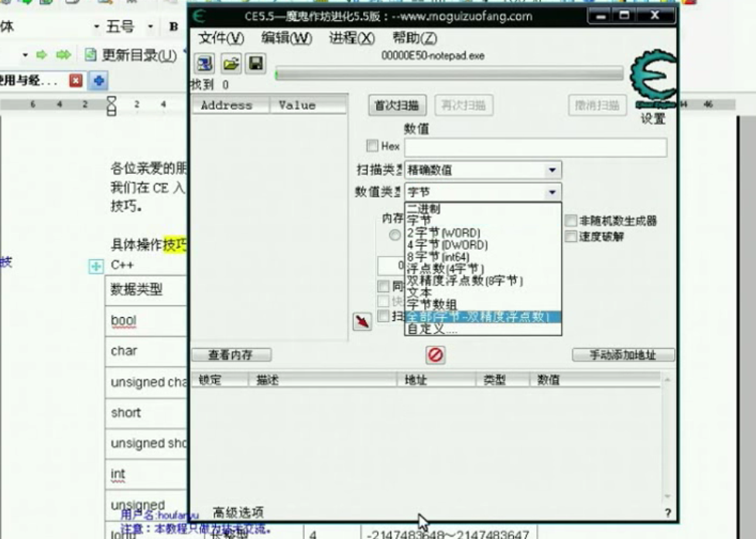Open the 帮助(Z) menu
The height and width of the screenshot is (539, 756).
pos(415,38)
